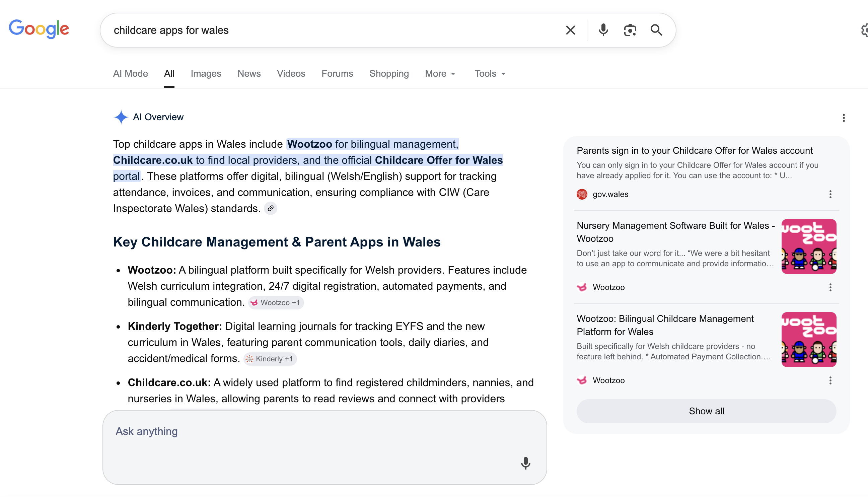Open Wootzoo Bilingual Childcare Management Platform link
The height and width of the screenshot is (497, 868).
click(665, 325)
